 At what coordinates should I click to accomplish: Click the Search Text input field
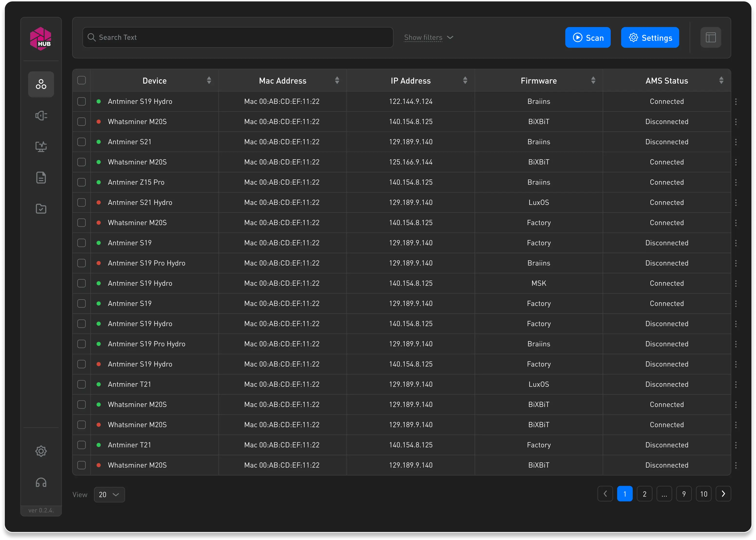[237, 37]
